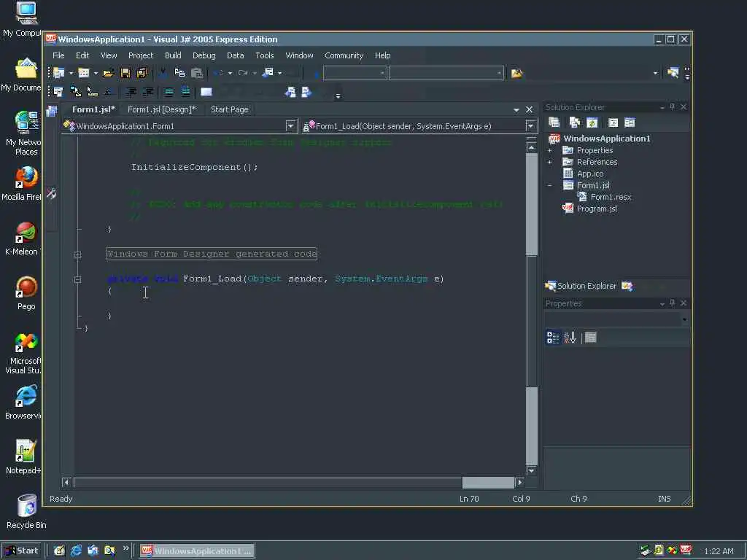Click the View Code icon in Solution Explorer
The height and width of the screenshot is (560, 747).
pyautogui.click(x=613, y=122)
